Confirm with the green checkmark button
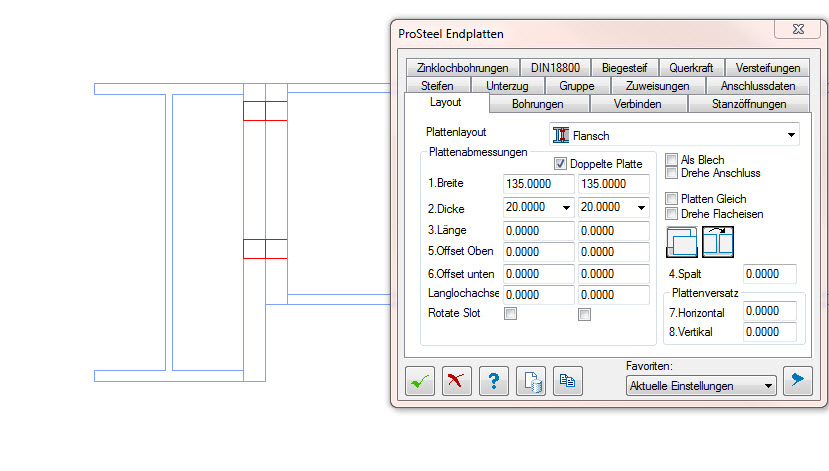The width and height of the screenshot is (829, 471). (420, 381)
